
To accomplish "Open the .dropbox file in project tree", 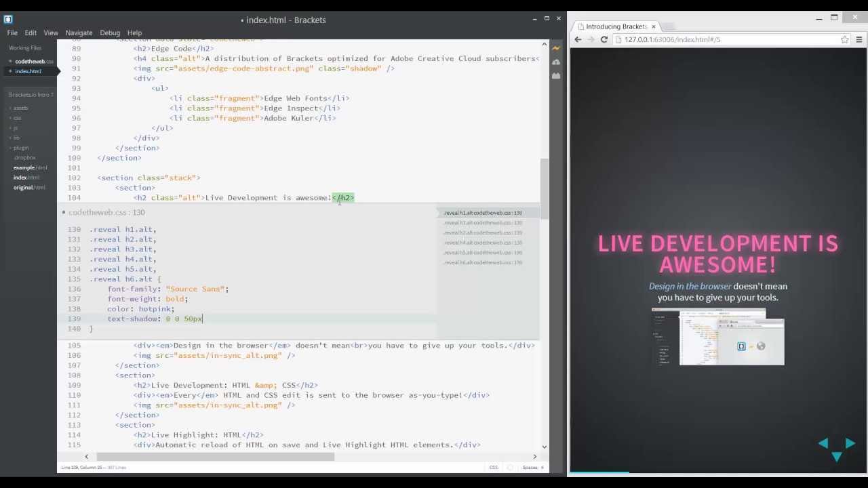I will (x=24, y=157).
